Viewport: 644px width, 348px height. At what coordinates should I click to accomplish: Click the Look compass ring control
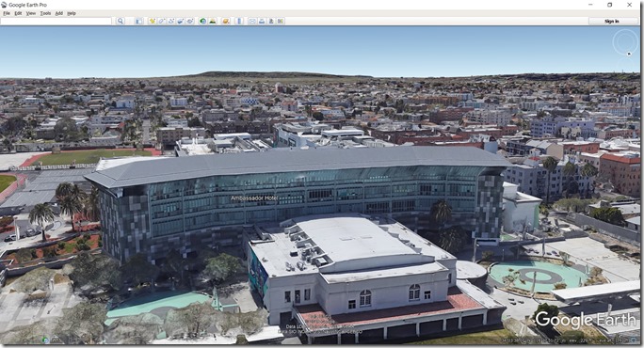pos(625,42)
